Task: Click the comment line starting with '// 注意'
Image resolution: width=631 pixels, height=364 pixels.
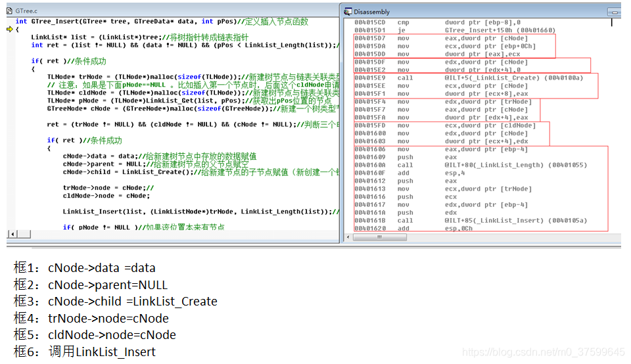Action: point(193,85)
